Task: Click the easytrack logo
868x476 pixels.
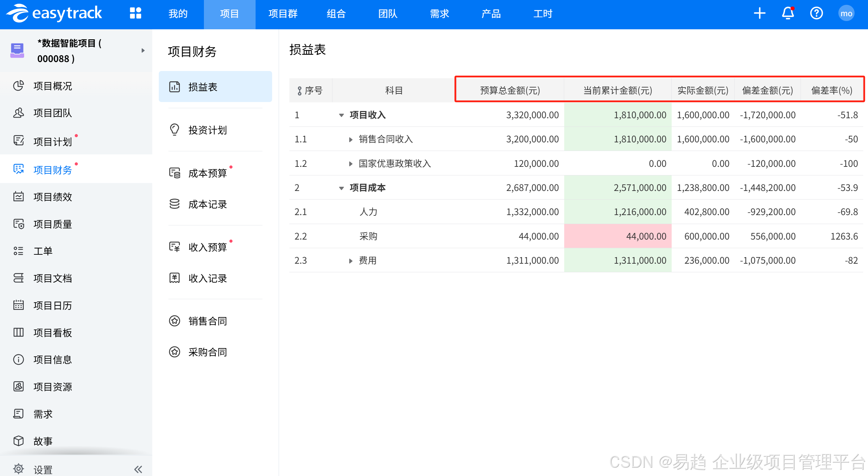Action: (54, 13)
